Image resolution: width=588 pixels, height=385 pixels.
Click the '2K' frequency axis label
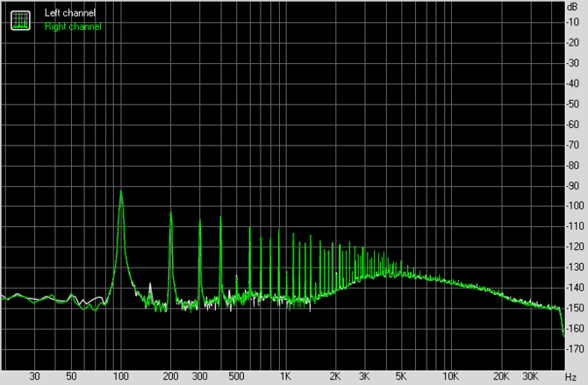tap(335, 376)
